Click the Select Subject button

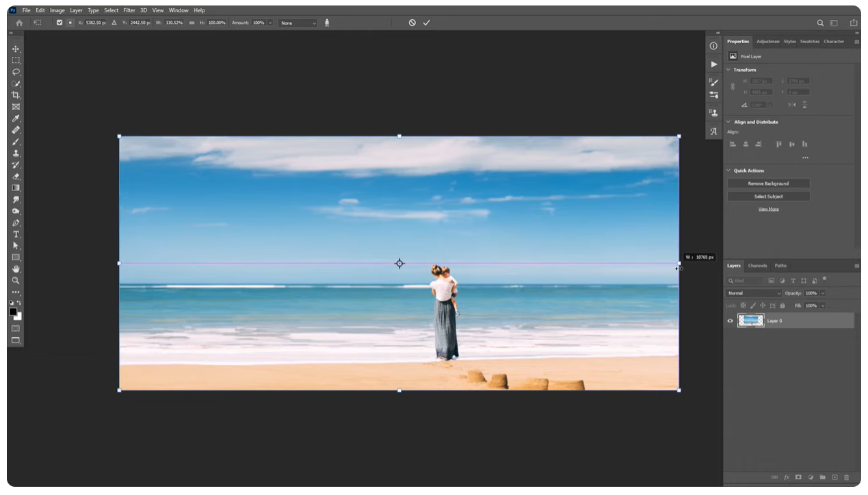768,196
